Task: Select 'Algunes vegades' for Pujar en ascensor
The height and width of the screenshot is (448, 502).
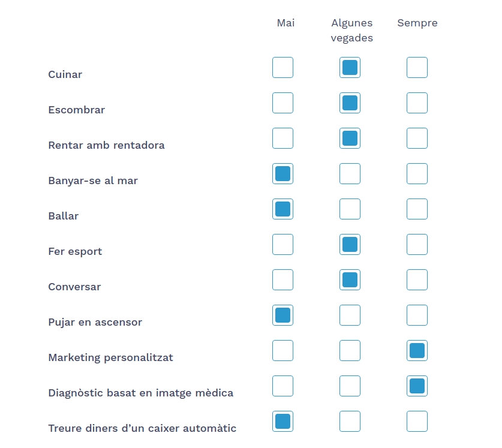Action: 350,315
